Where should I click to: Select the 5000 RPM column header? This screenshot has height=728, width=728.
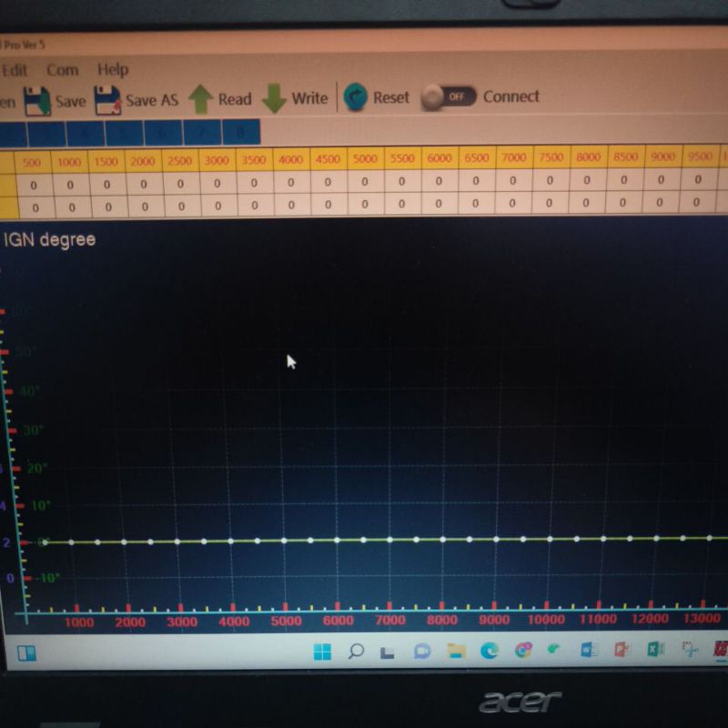(x=365, y=158)
